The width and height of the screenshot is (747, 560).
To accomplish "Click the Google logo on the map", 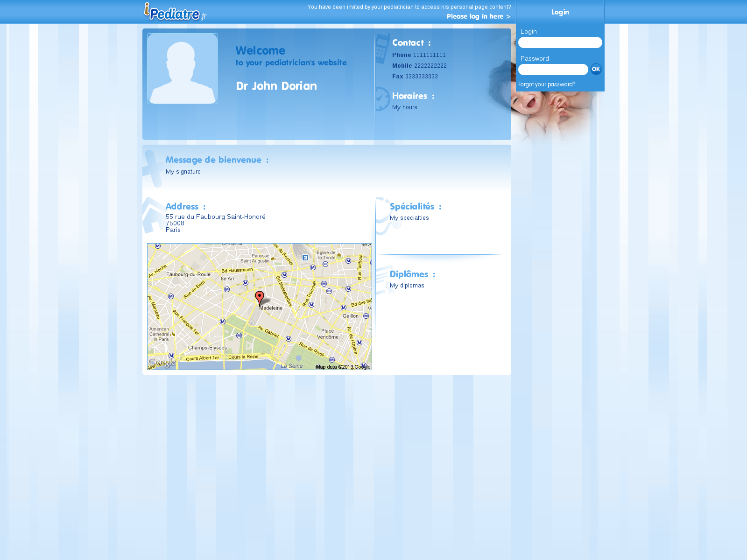I will coord(162,362).
